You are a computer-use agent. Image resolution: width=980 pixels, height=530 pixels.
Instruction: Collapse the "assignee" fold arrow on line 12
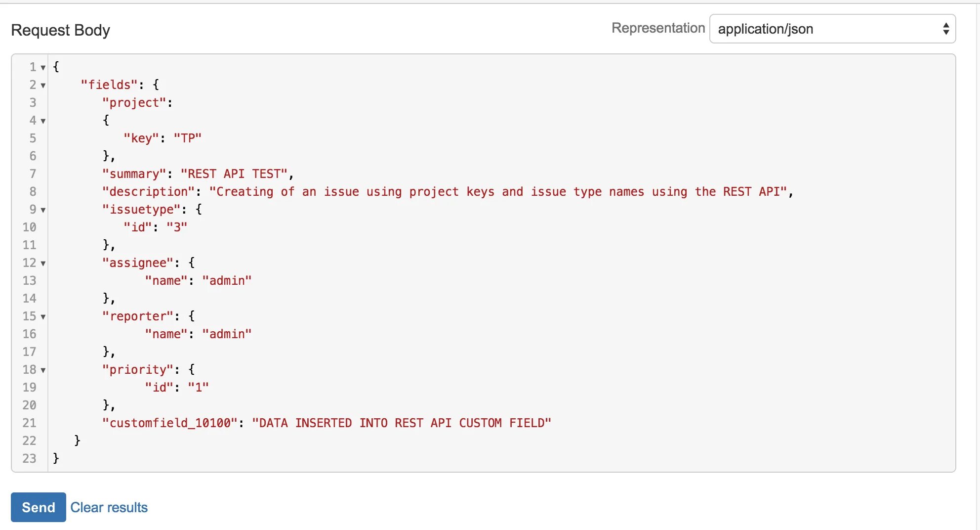(x=43, y=264)
